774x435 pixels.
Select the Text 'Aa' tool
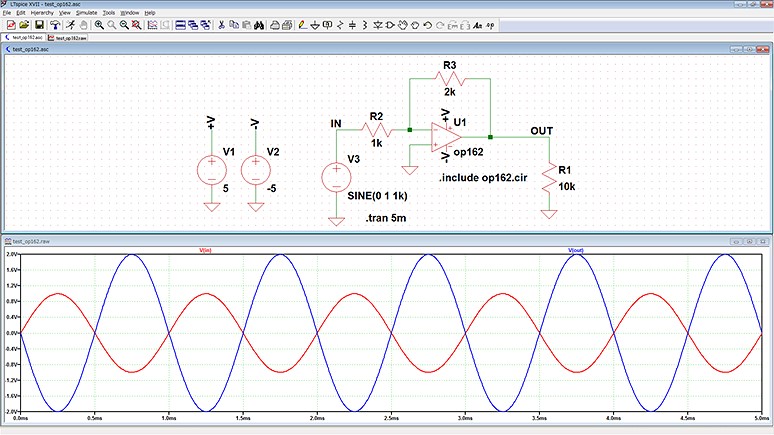click(x=477, y=24)
